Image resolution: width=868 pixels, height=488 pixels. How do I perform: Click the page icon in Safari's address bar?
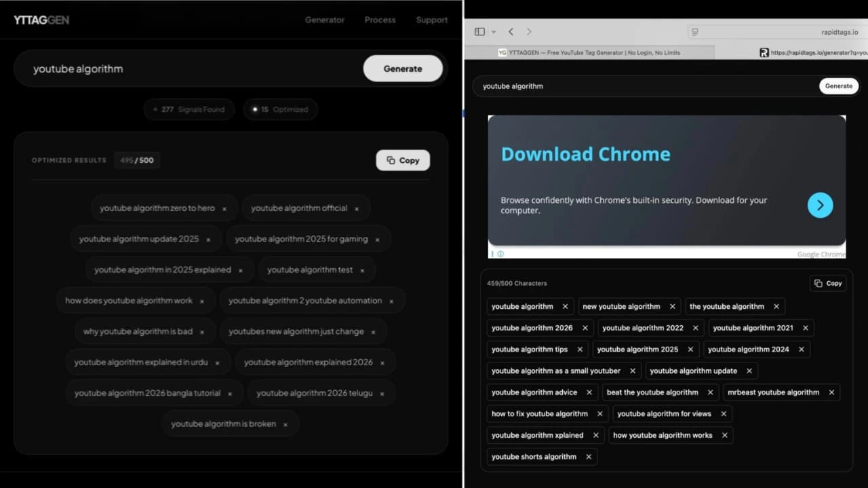click(x=693, y=31)
